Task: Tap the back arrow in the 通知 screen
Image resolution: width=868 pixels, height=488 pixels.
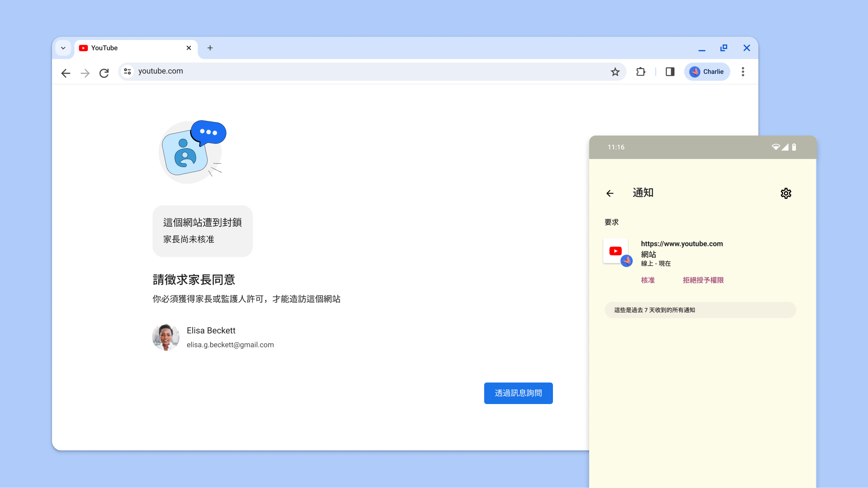Action: coord(610,193)
